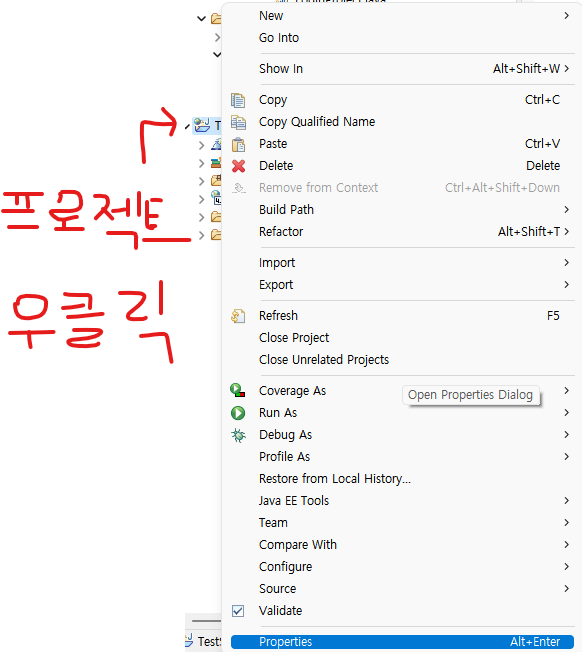
Task: Click the submenu arrow beside Run As
Action: pos(566,413)
